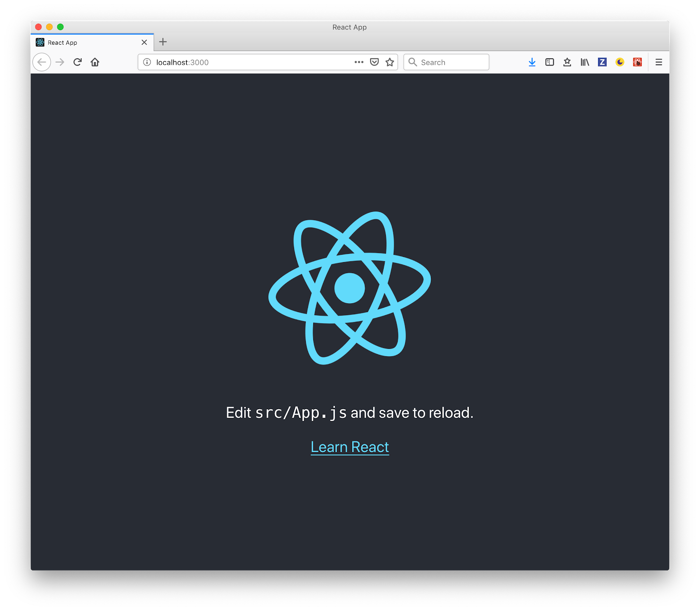The height and width of the screenshot is (611, 700).
Task: Open the red React debugging extension
Action: pyautogui.click(x=637, y=62)
